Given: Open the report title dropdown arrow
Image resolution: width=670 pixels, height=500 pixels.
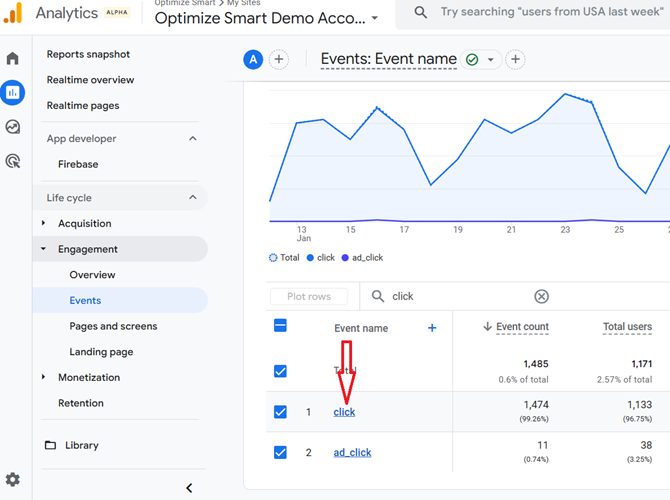Looking at the screenshot, I should (x=491, y=59).
